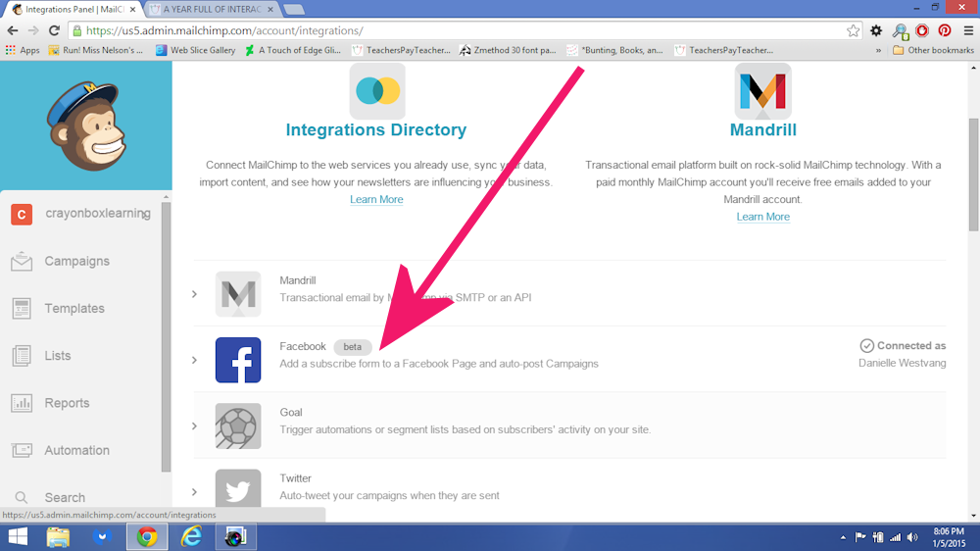
Task: Click Learn More under Mandrill
Action: (x=762, y=217)
